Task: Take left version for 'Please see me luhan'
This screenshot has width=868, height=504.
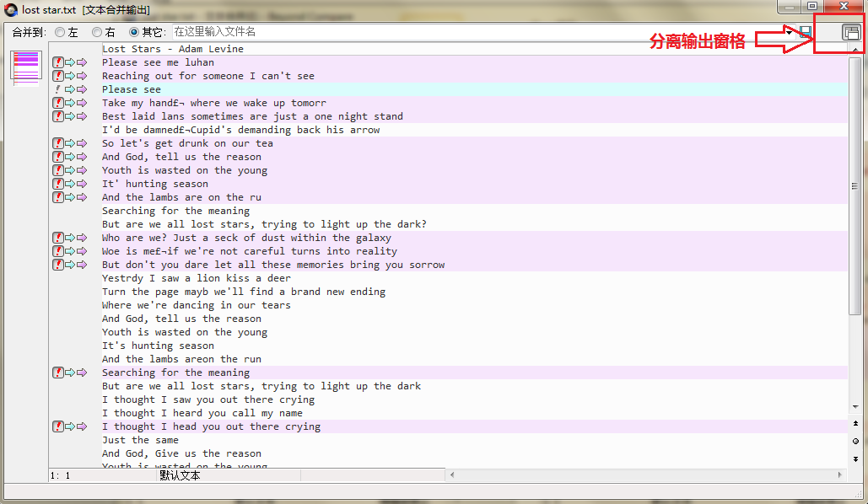Action: point(70,62)
